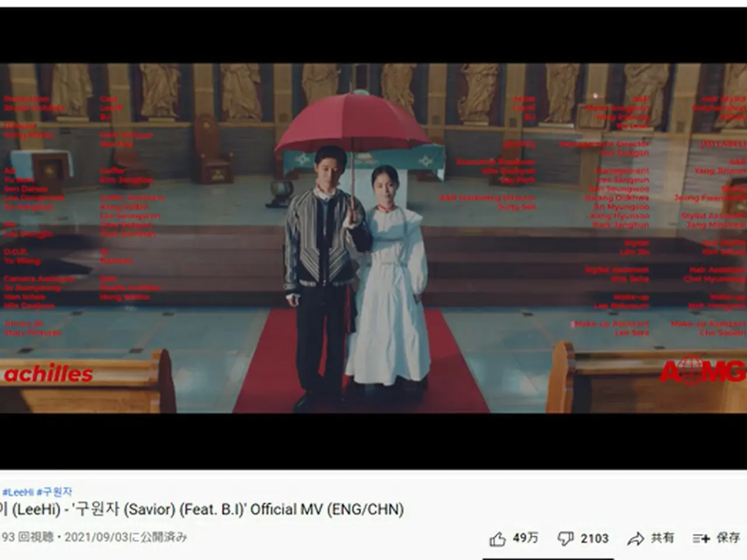
Task: Click the 49万 like count
Action: click(525, 538)
